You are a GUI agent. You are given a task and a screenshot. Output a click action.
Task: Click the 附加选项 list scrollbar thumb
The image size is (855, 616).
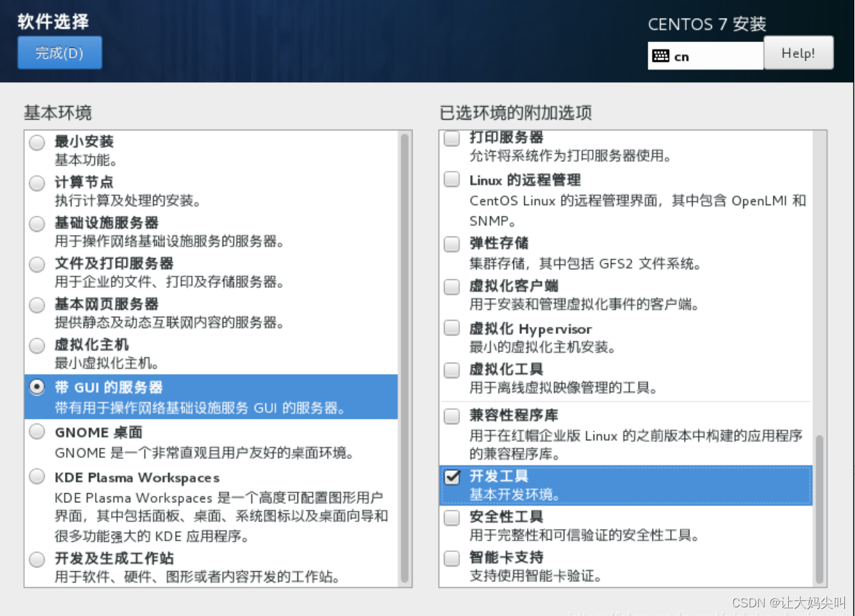820,508
